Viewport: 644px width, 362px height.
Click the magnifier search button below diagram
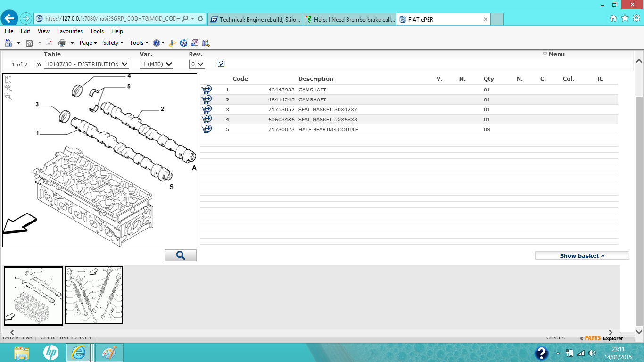(x=181, y=255)
